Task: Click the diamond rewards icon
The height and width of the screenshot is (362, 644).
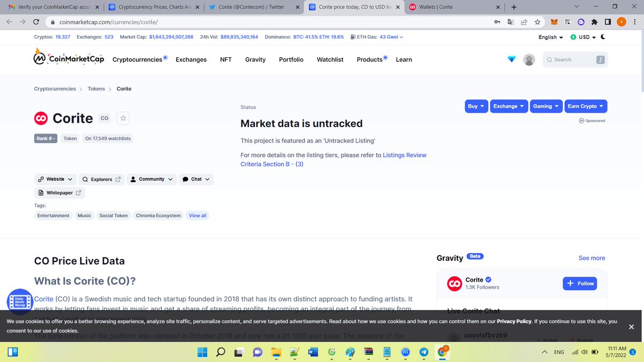Action: click(x=511, y=60)
